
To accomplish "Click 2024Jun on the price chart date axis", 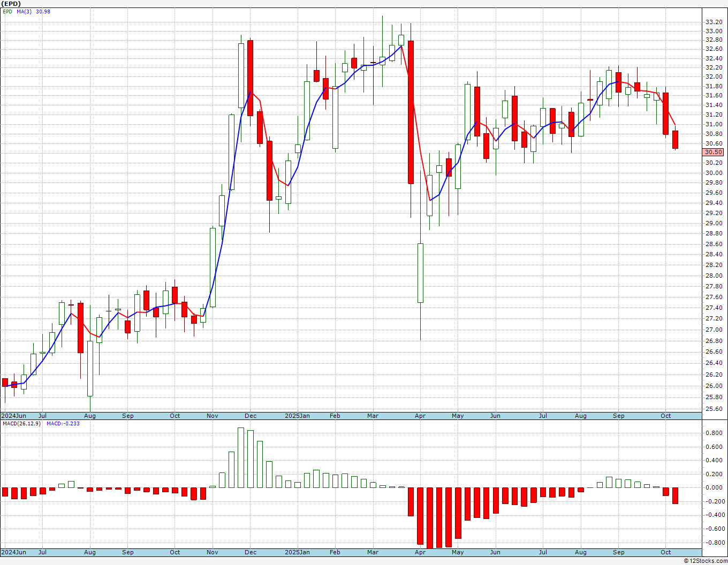I will 13,416.
